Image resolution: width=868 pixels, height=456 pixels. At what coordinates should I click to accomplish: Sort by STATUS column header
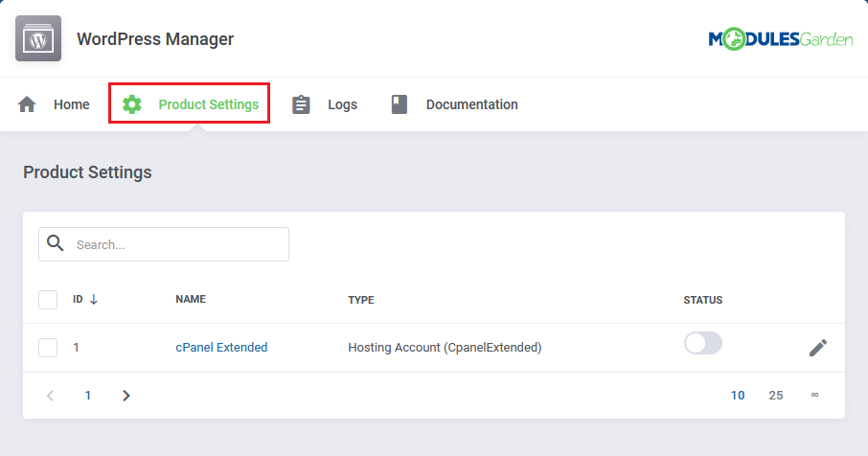pyautogui.click(x=702, y=300)
